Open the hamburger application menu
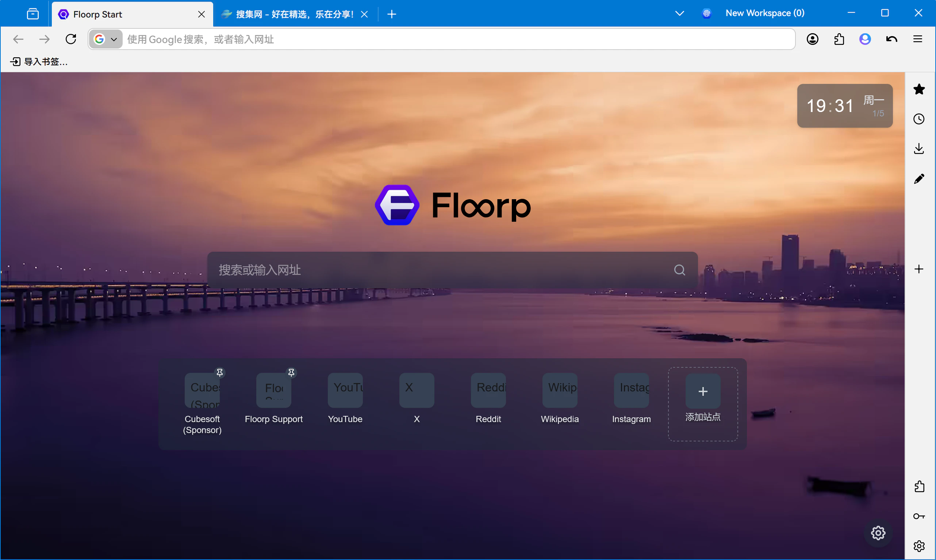 click(x=917, y=39)
